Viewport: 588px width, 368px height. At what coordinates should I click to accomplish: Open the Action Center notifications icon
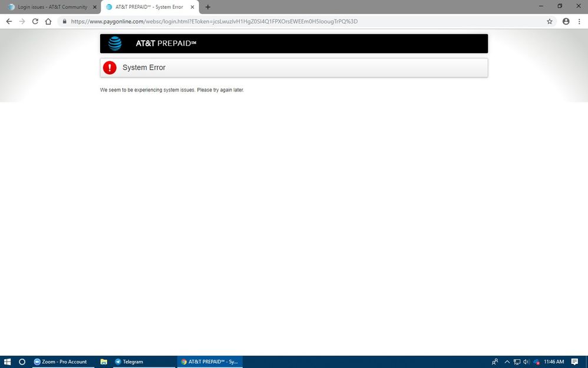[575, 362]
